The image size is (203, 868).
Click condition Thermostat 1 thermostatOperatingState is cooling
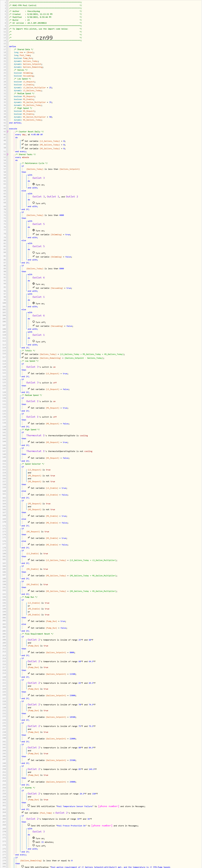click(57, 435)
